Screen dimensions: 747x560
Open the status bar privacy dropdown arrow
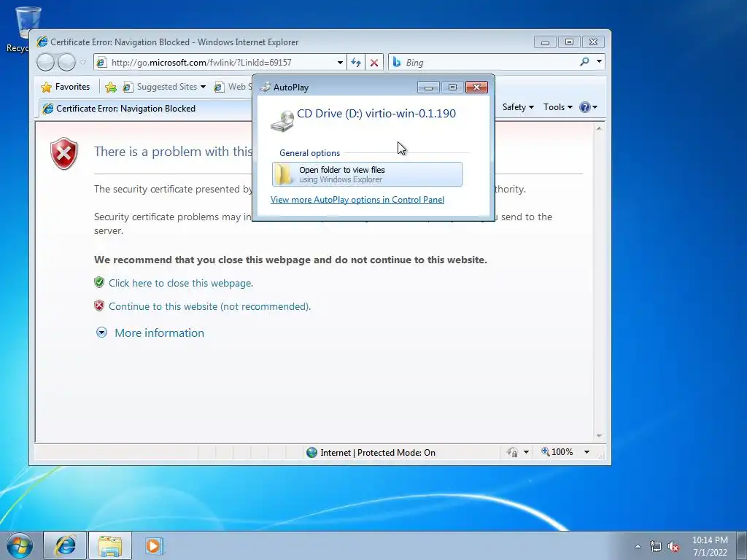coord(526,452)
